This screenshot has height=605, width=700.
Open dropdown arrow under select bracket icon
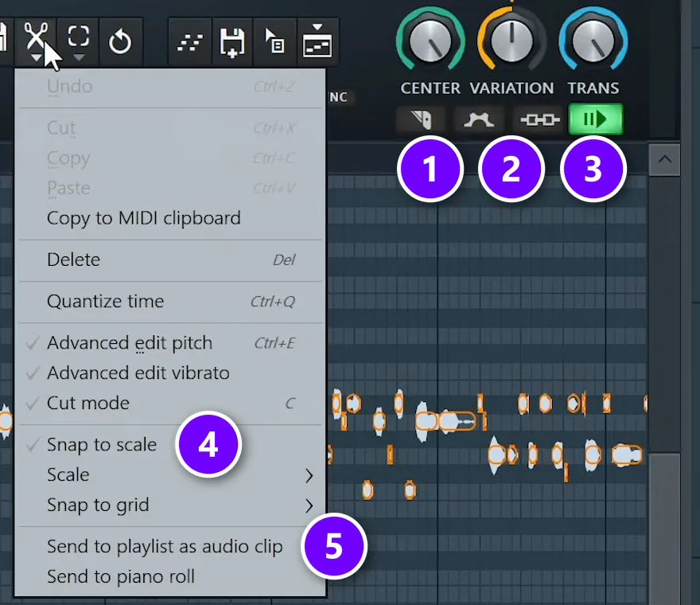pos(78,57)
